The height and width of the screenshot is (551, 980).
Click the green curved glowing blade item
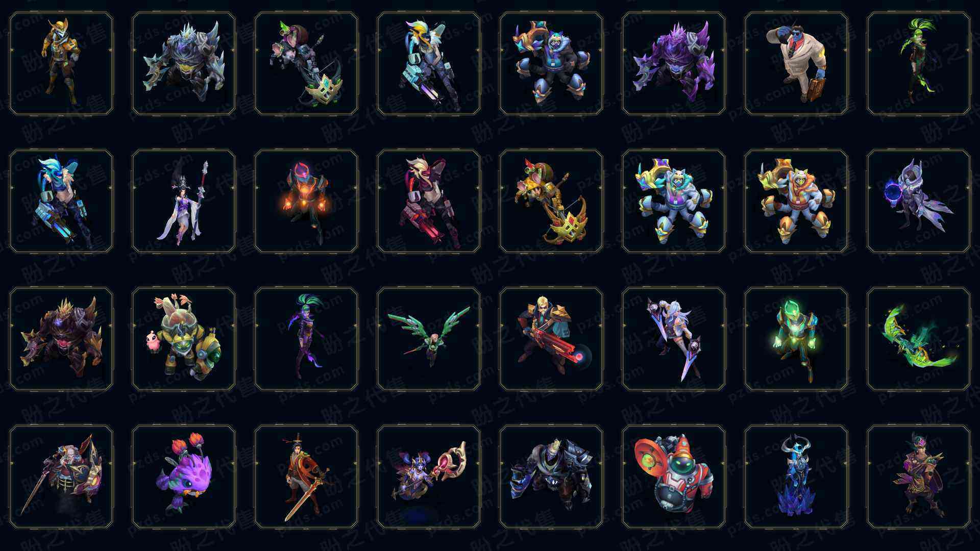point(919,339)
